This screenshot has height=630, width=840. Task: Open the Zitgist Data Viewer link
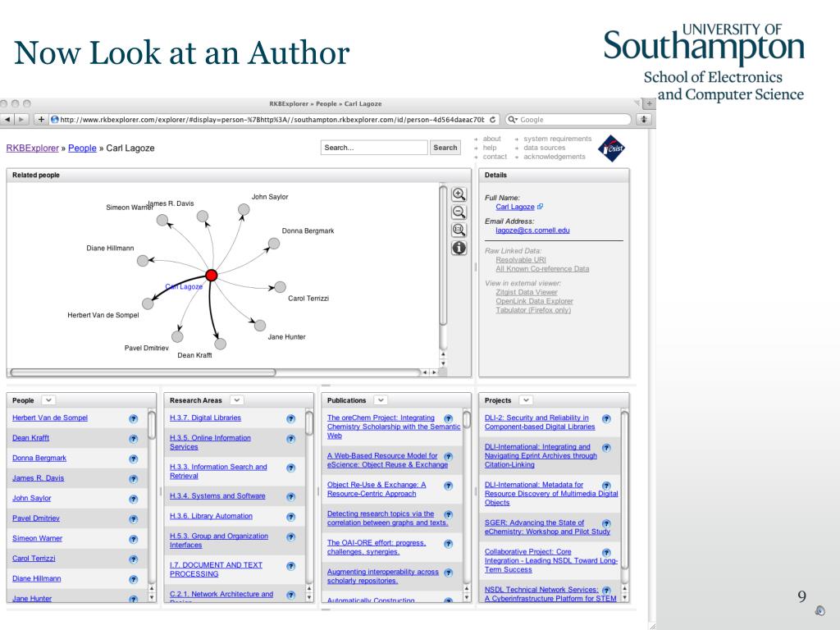pos(527,292)
